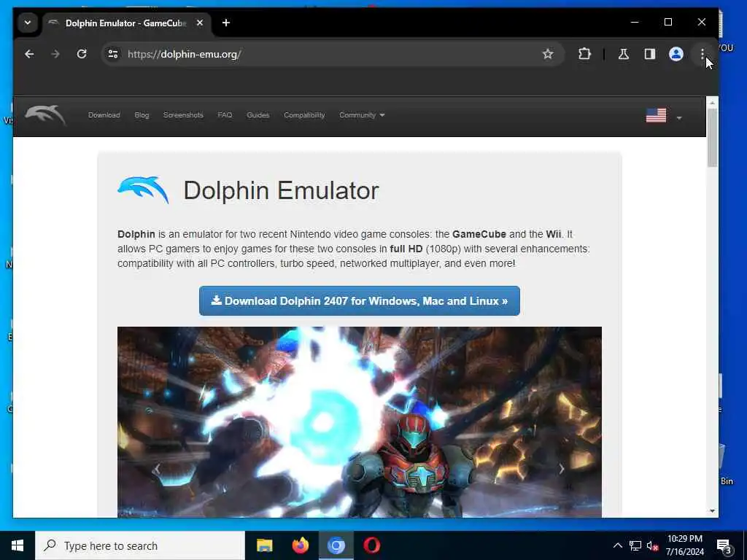
Task: Open the side panel icon
Action: 650,54
